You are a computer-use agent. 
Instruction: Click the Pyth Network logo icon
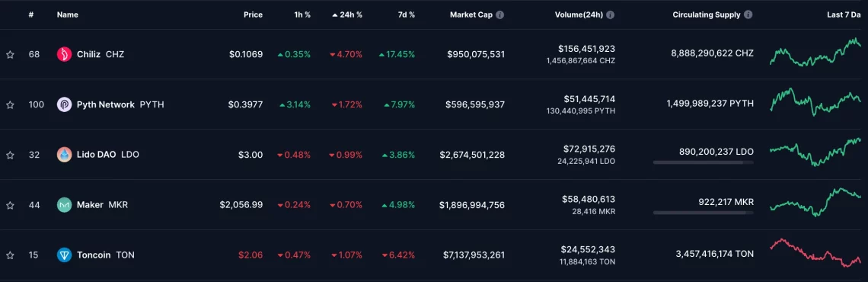[64, 104]
